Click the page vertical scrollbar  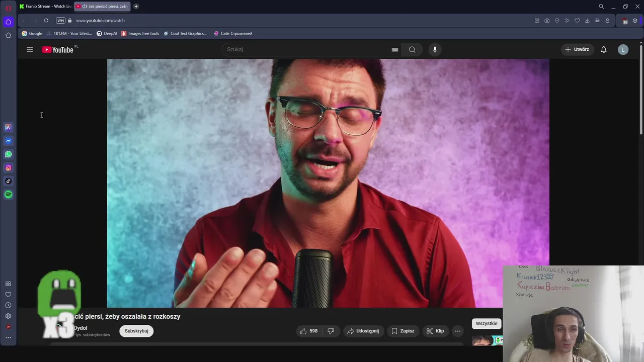(x=641, y=89)
